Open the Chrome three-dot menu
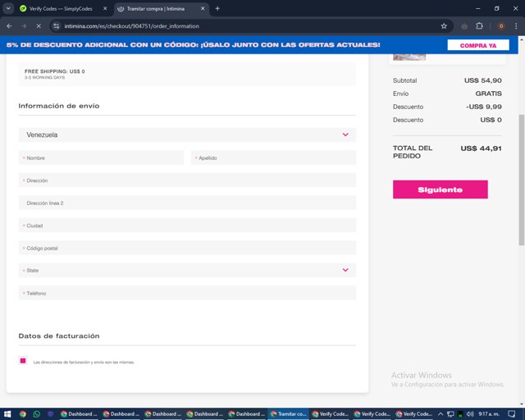 tap(516, 25)
